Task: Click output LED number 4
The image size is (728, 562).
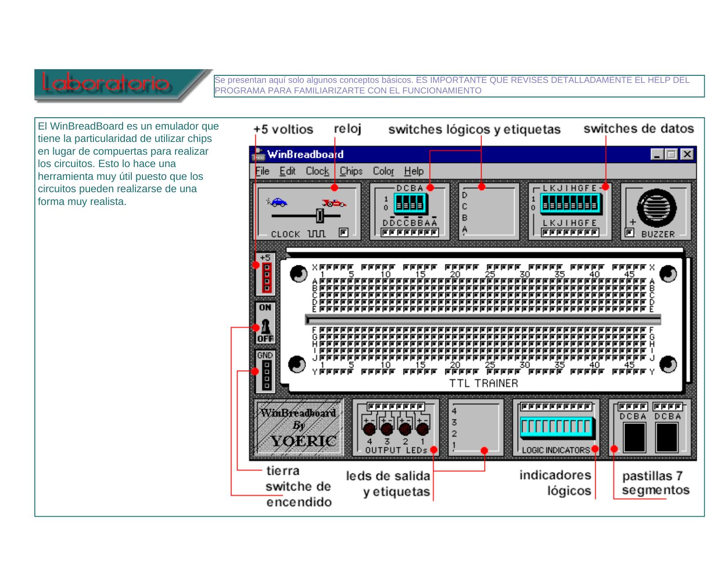Action: coord(370,429)
